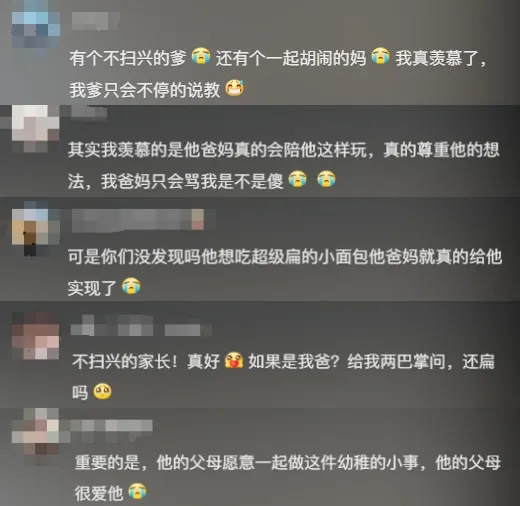
Task: Click the fifth commenter's pixelated avatar
Action: (x=36, y=431)
